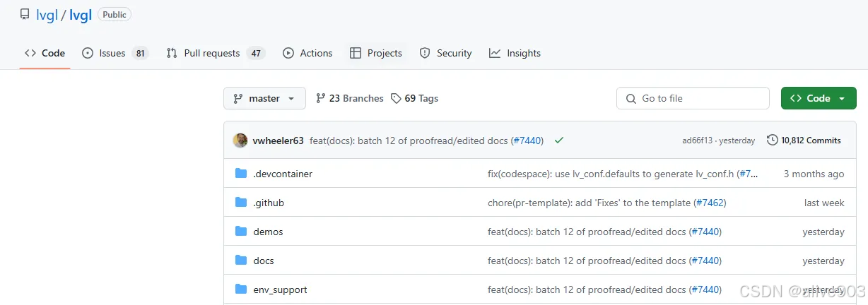Open commit history via 10,812 Commits
Viewport: 868px width, 305px height.
pyautogui.click(x=804, y=140)
